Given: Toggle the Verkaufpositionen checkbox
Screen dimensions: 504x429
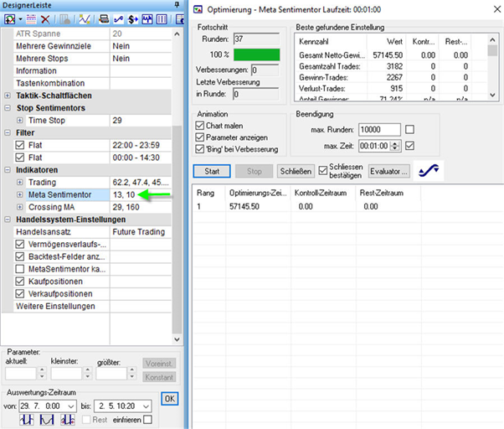Looking at the screenshot, I should tap(20, 293).
